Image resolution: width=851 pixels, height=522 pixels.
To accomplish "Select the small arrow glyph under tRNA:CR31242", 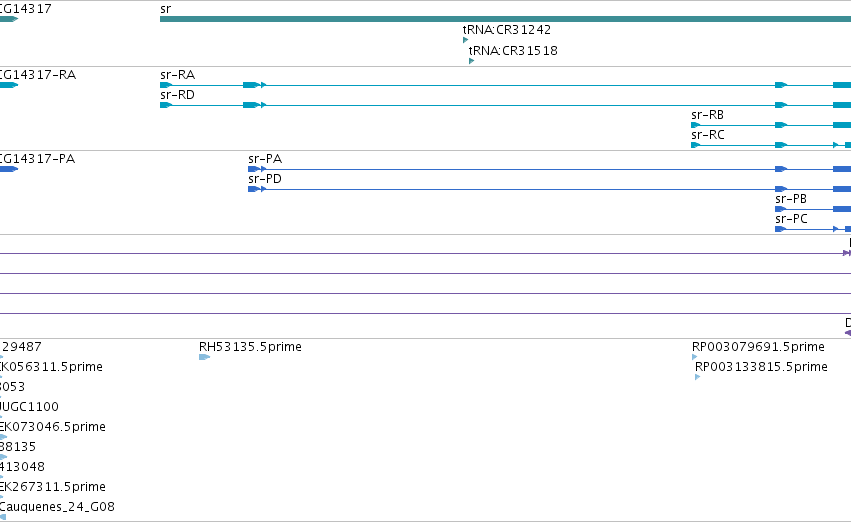I will click(x=465, y=40).
